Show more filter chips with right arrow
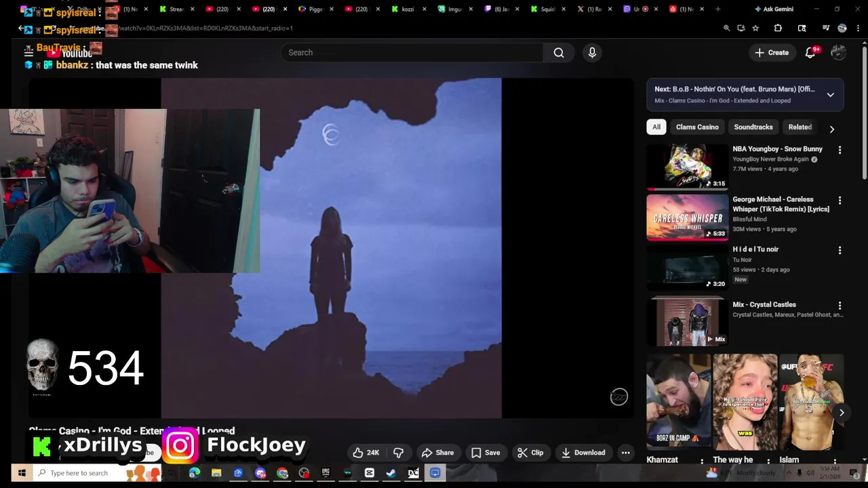Screen dimensions: 868x488 pos(832,129)
